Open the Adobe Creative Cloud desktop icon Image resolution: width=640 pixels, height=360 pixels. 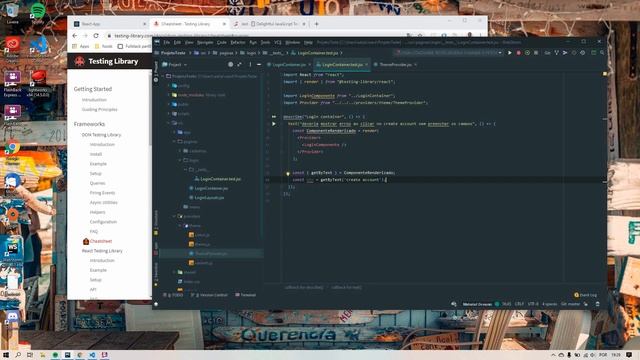(12, 49)
